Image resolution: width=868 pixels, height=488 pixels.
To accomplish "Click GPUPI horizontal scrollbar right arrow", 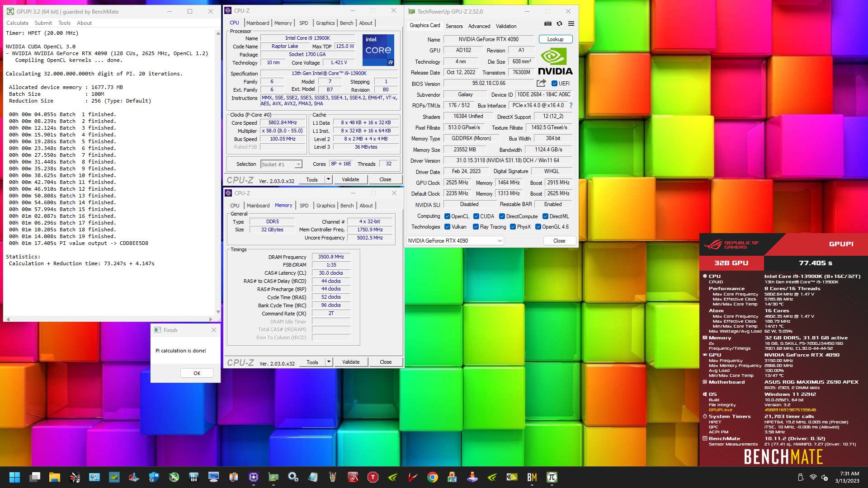I will click(x=211, y=319).
